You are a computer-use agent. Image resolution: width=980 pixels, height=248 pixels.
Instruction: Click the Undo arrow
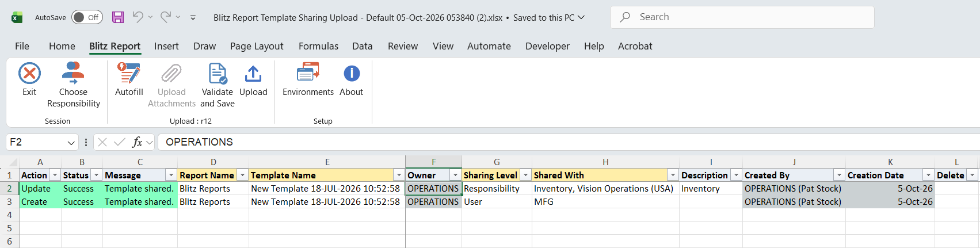(138, 17)
